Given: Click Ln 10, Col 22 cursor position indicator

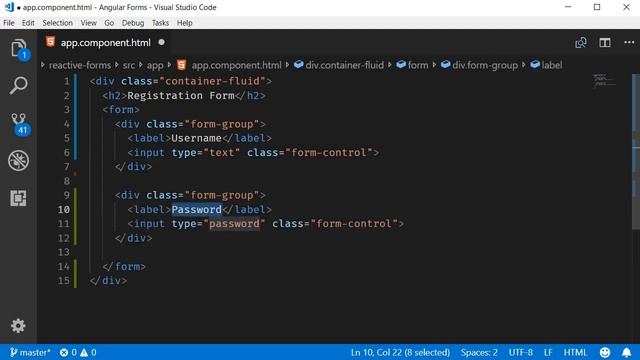Looking at the screenshot, I should tap(400, 352).
